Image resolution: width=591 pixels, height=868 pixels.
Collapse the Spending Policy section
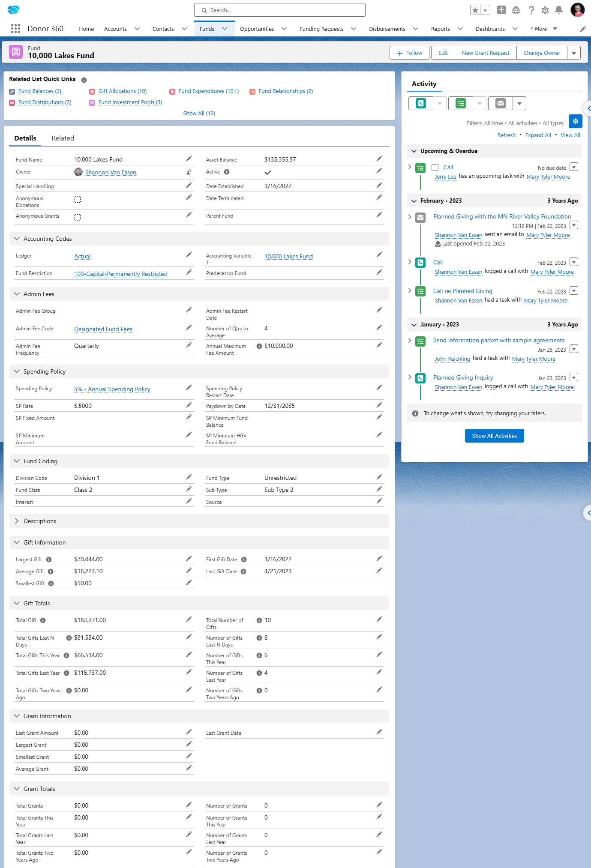17,371
